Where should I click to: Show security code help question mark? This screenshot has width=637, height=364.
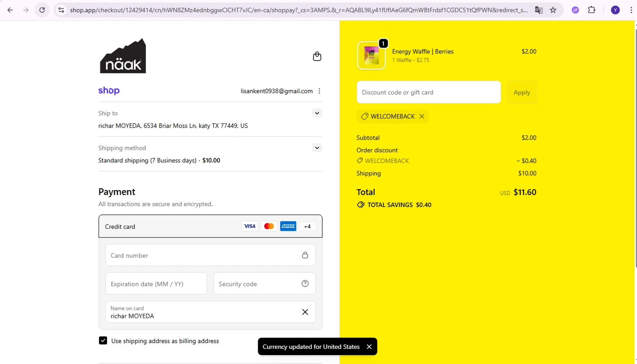tap(305, 283)
